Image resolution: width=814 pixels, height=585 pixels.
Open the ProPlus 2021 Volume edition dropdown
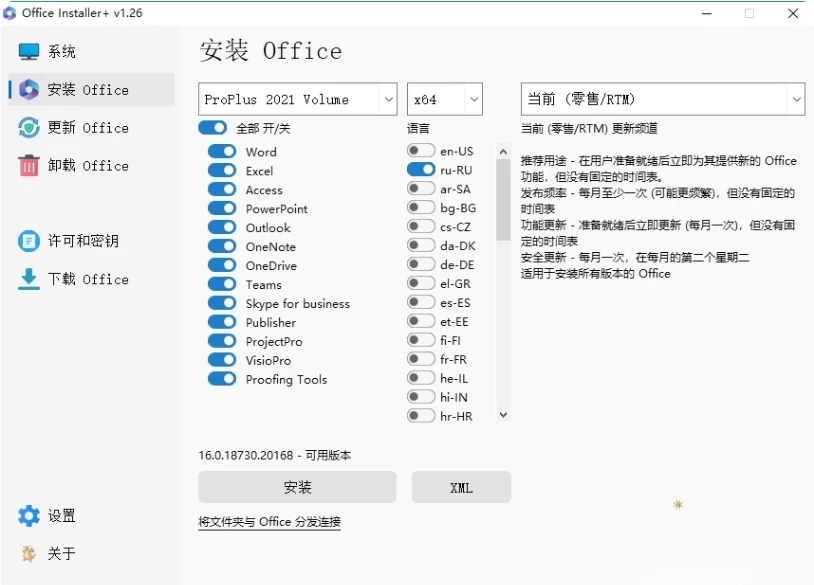(296, 99)
